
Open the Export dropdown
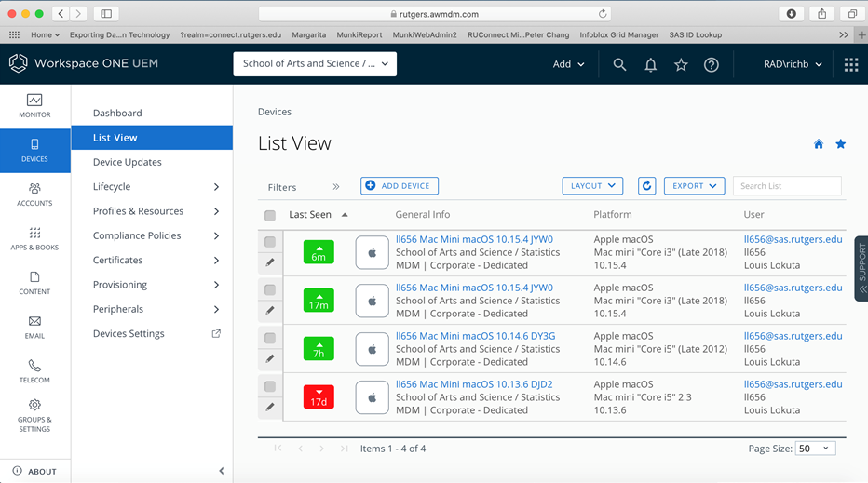[694, 186]
